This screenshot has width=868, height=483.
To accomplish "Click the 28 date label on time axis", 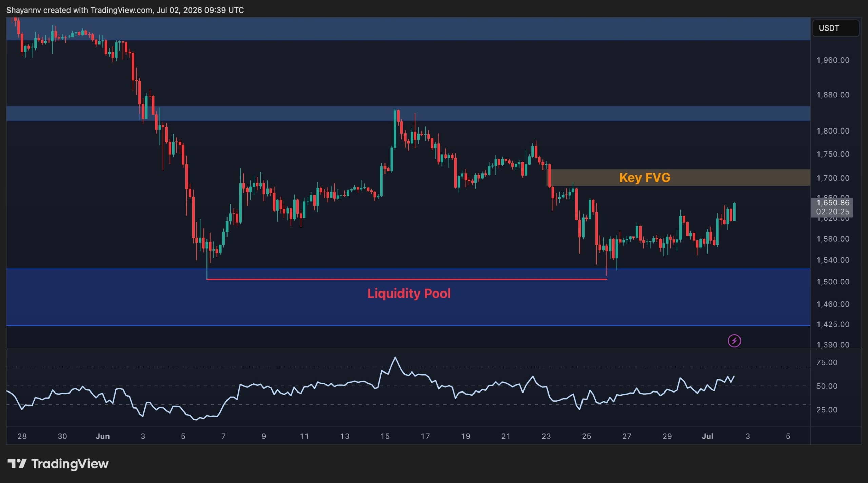I will pos(22,436).
